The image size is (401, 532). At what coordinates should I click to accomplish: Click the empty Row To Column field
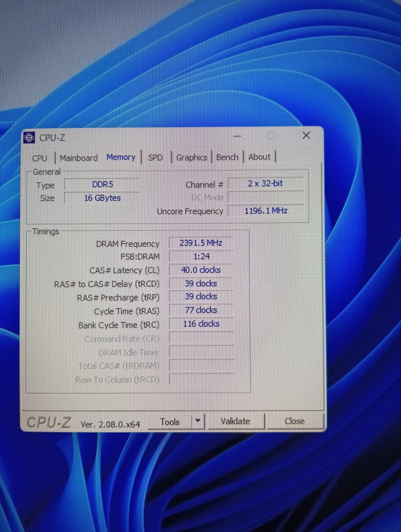[201, 380]
